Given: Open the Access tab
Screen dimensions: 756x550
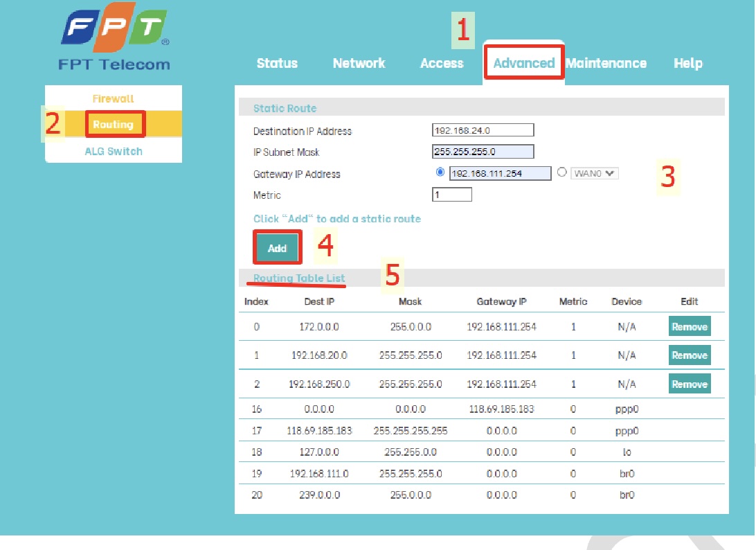Looking at the screenshot, I should 442,63.
